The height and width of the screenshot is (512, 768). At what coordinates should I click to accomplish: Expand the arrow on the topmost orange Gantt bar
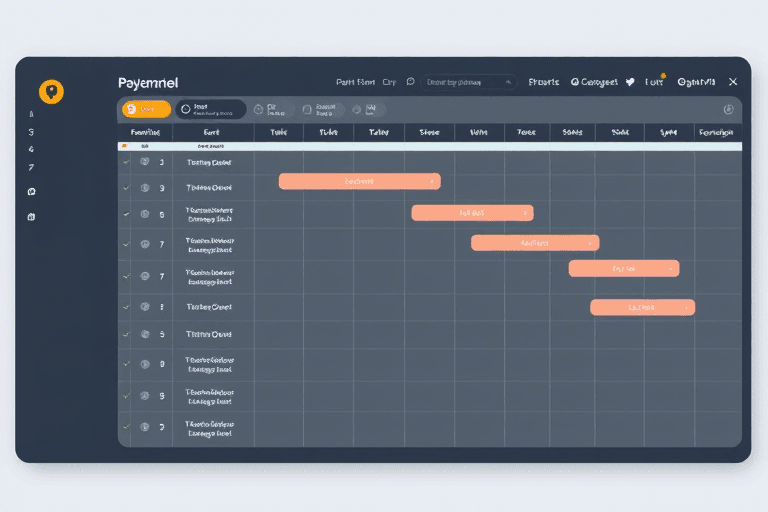click(x=431, y=182)
